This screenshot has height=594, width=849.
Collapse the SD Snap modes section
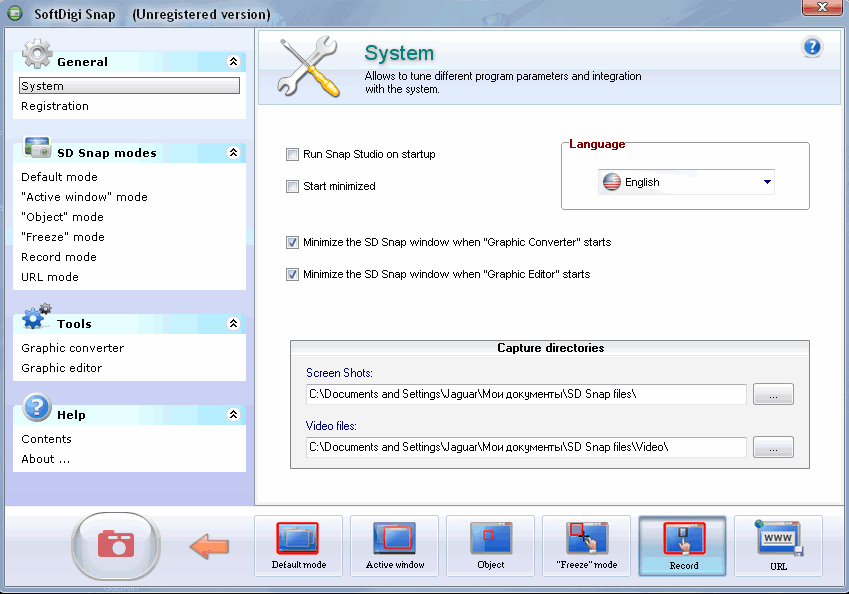click(x=233, y=153)
